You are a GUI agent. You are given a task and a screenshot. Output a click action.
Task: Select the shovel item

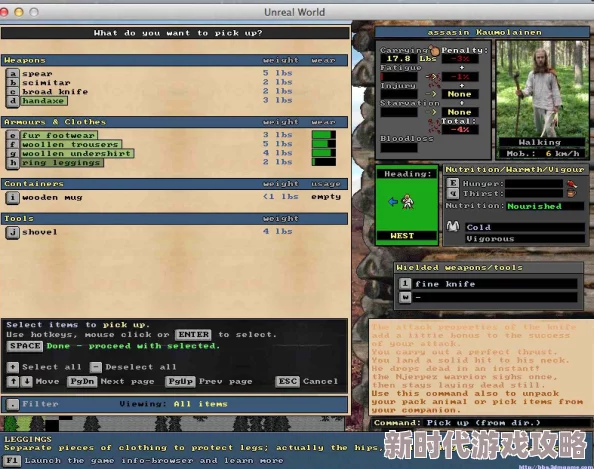39,232
